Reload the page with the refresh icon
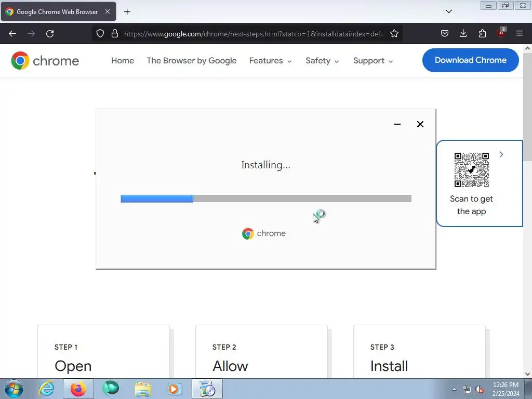 click(50, 34)
